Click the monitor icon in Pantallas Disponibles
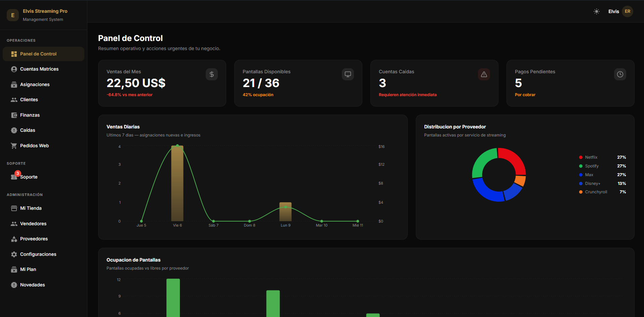 click(348, 74)
